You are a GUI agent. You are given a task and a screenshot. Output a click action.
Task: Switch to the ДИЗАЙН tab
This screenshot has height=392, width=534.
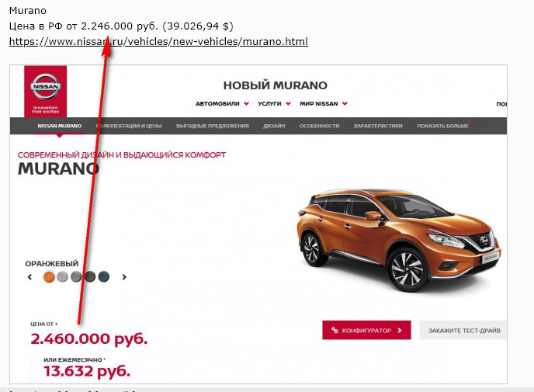coord(274,126)
